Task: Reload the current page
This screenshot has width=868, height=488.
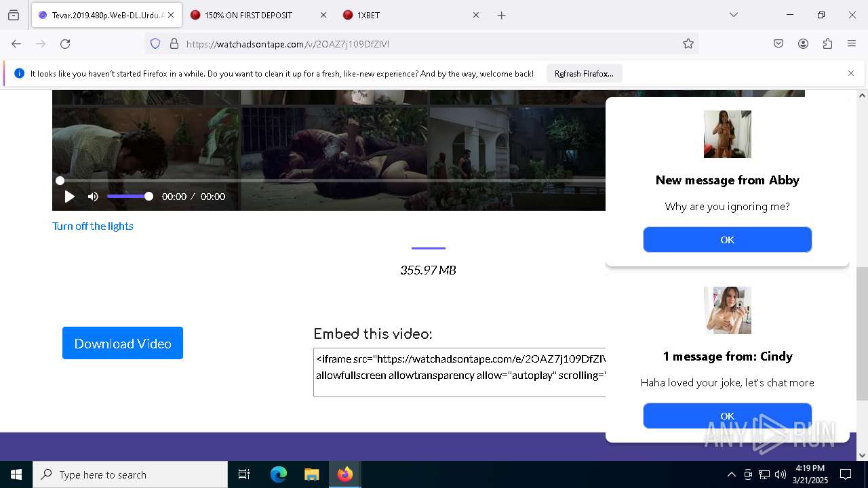Action: pos(65,43)
